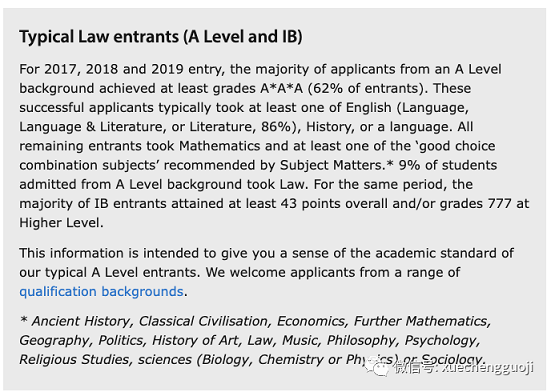Click Classical Civilisation in the footnote
This screenshot has height=392, width=551.
[203, 321]
